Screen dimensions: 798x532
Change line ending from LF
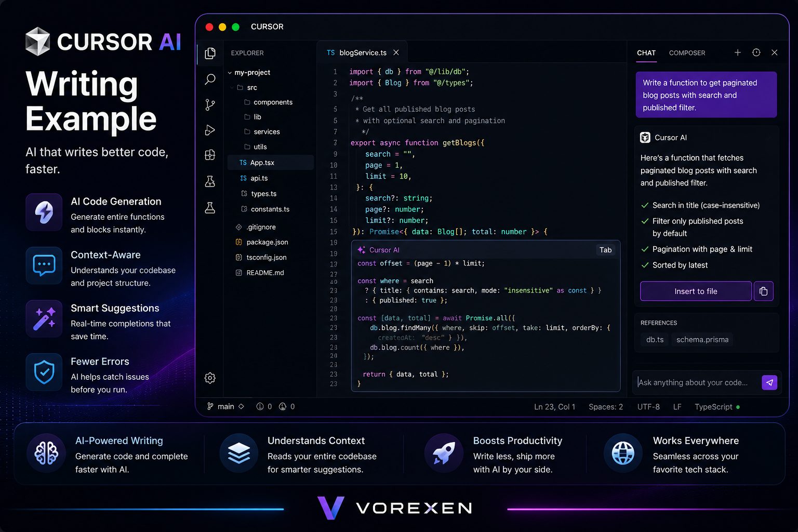(x=677, y=407)
